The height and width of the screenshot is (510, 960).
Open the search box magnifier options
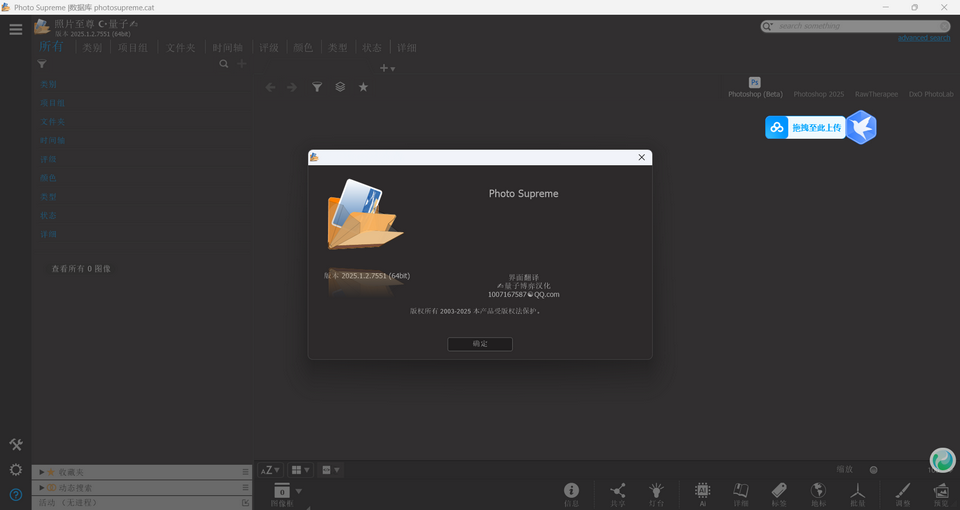point(767,26)
